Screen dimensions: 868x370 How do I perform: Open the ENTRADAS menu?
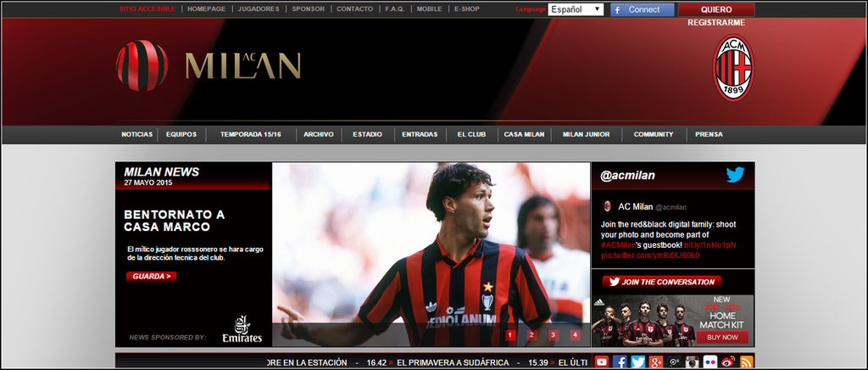(420, 135)
